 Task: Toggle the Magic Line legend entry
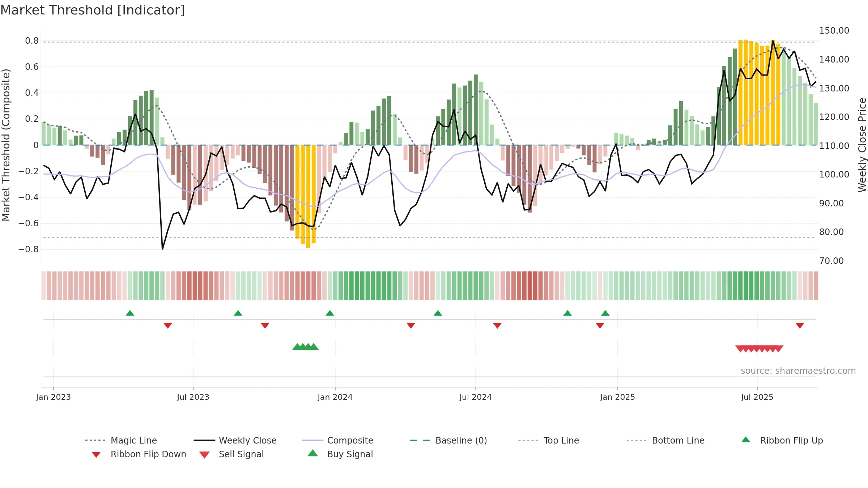tap(121, 440)
